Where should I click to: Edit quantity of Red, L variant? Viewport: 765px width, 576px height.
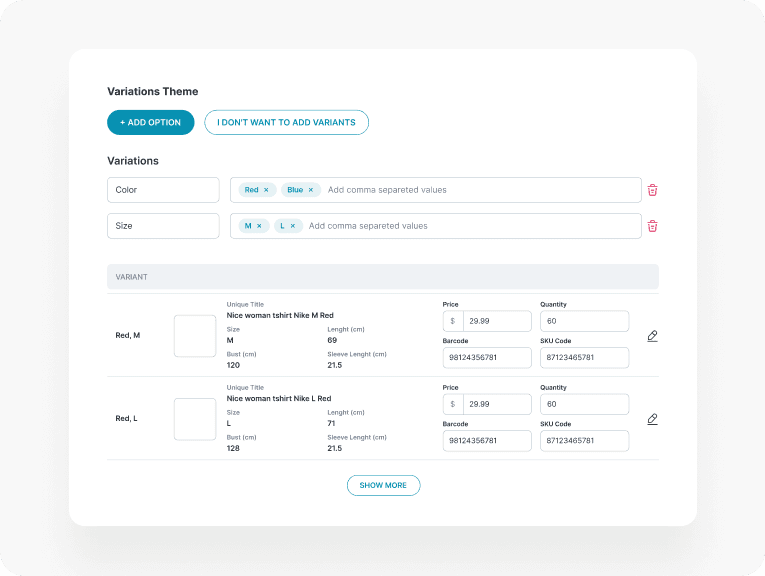[584, 404]
